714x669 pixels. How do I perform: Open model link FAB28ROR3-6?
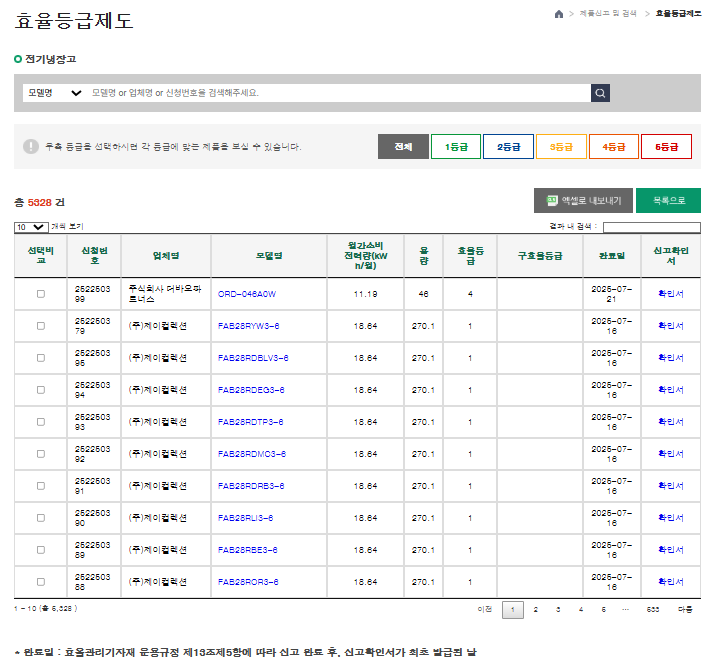tap(248, 582)
